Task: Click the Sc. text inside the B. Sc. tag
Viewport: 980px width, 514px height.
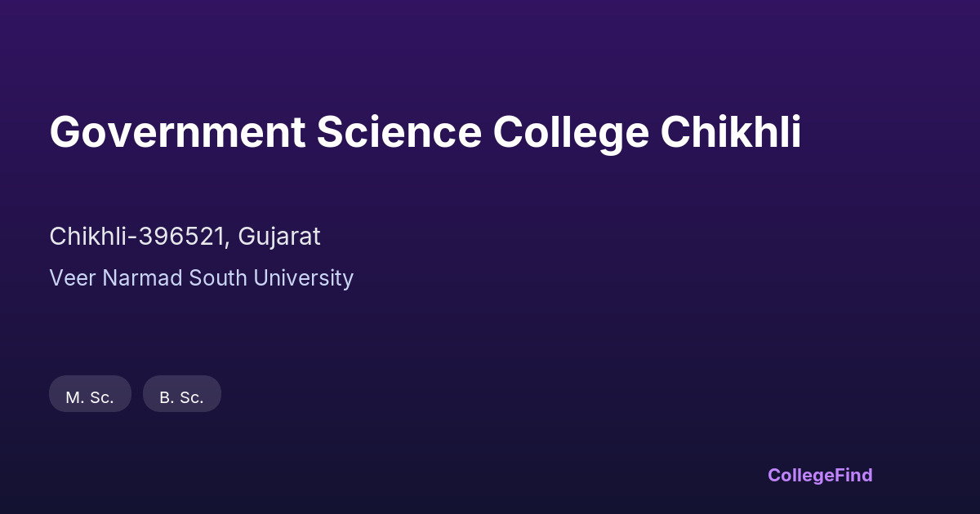Action: [x=192, y=397]
